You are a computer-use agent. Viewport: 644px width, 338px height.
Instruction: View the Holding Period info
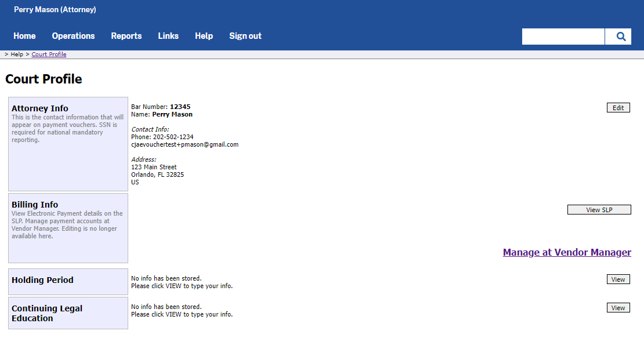click(x=618, y=279)
